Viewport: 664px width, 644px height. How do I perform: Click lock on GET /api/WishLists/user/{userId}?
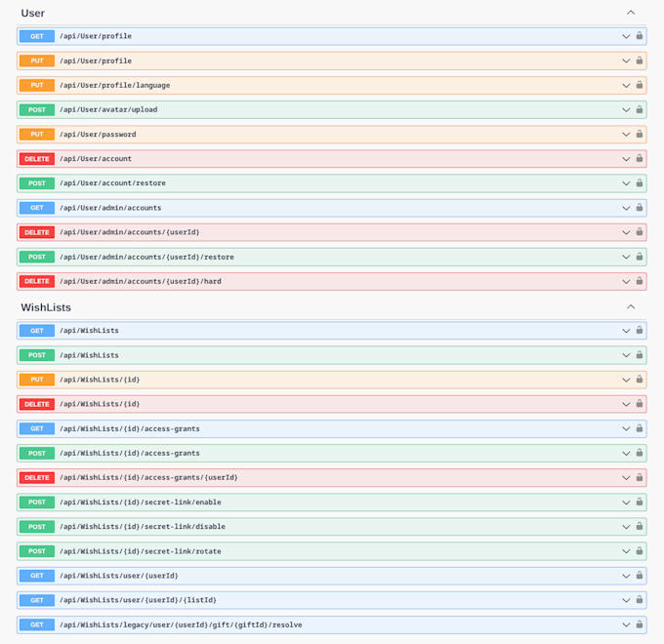[639, 576]
